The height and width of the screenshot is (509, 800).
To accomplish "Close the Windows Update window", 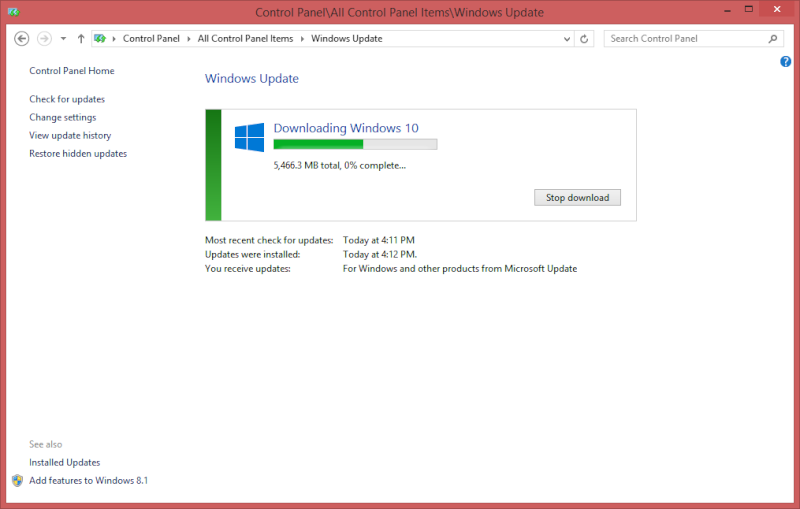I will pos(777,9).
